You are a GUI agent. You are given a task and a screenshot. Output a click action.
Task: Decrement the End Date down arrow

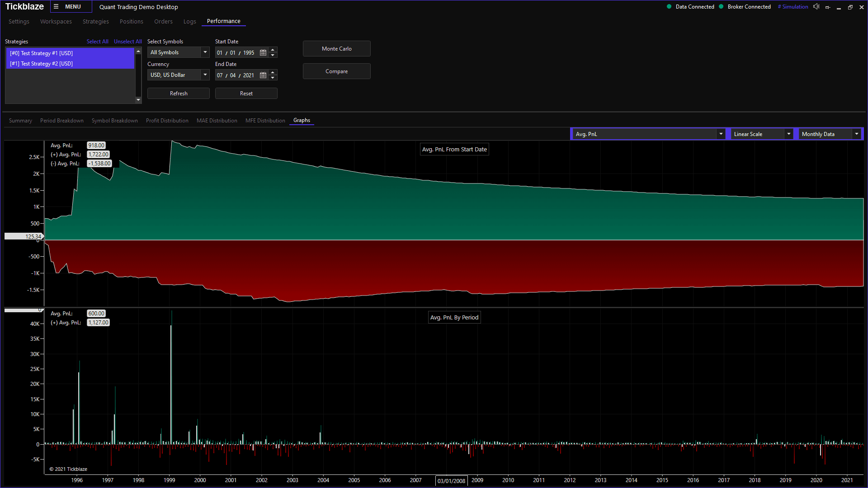click(273, 78)
